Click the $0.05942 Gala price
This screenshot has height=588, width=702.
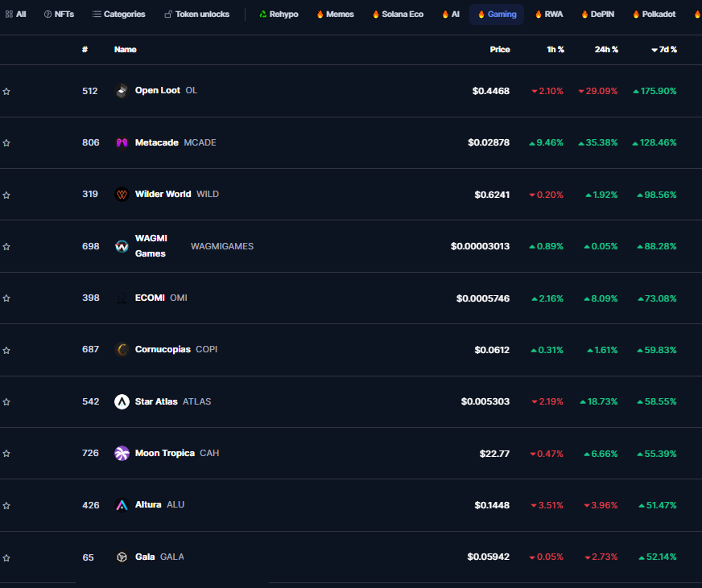click(x=489, y=557)
